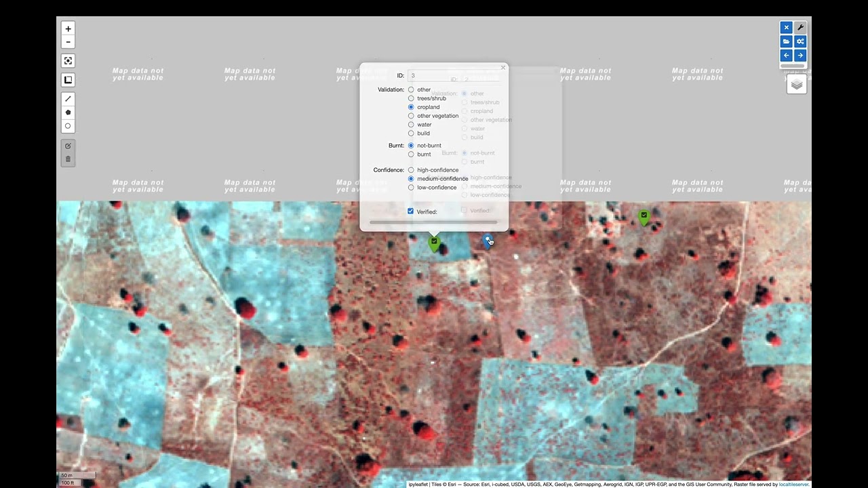Select the draw circle marker tool
Screen dimensions: 868x488
(x=68, y=126)
